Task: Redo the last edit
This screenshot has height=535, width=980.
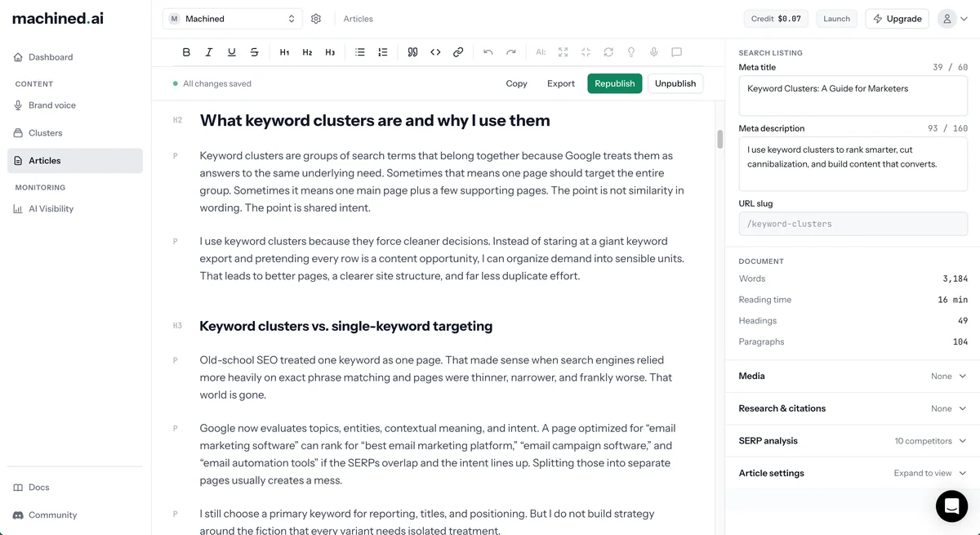Action: 511,52
